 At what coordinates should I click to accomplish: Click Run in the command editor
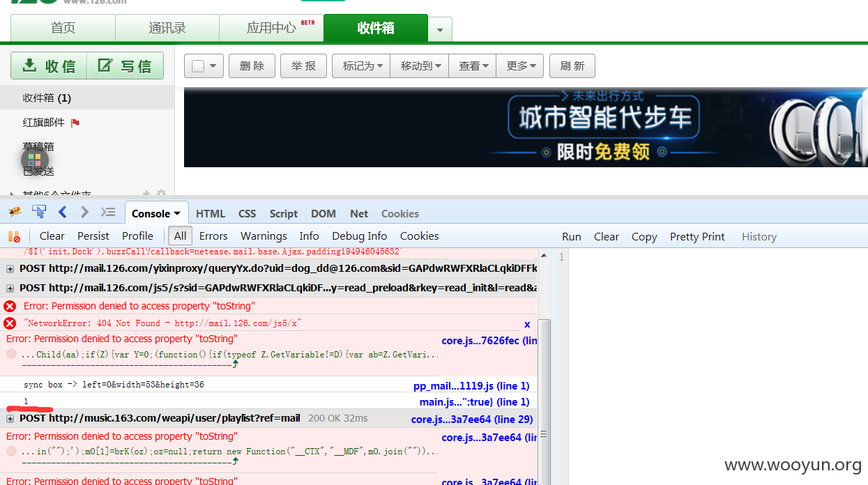(x=572, y=237)
